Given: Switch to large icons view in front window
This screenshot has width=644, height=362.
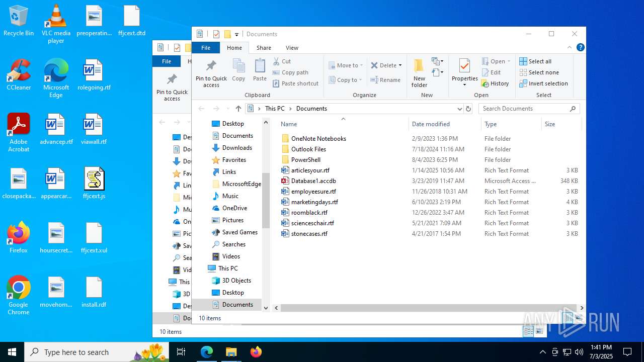Looking at the screenshot, I should click(579, 318).
